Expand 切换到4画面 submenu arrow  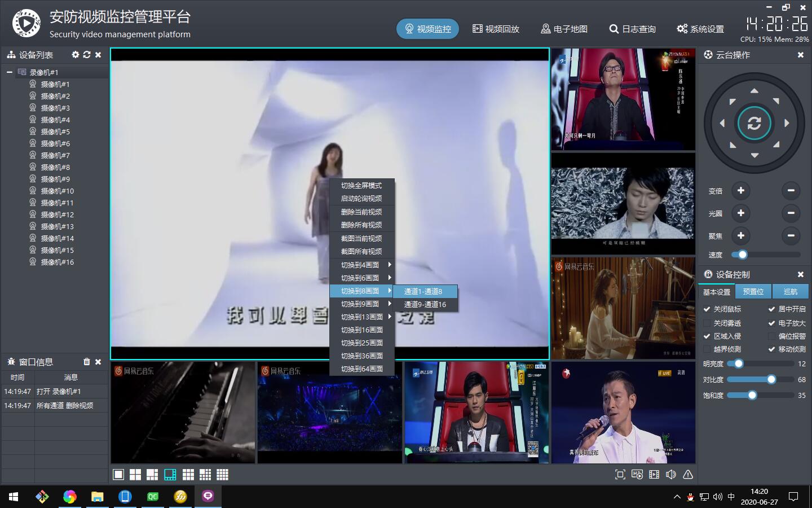point(390,265)
